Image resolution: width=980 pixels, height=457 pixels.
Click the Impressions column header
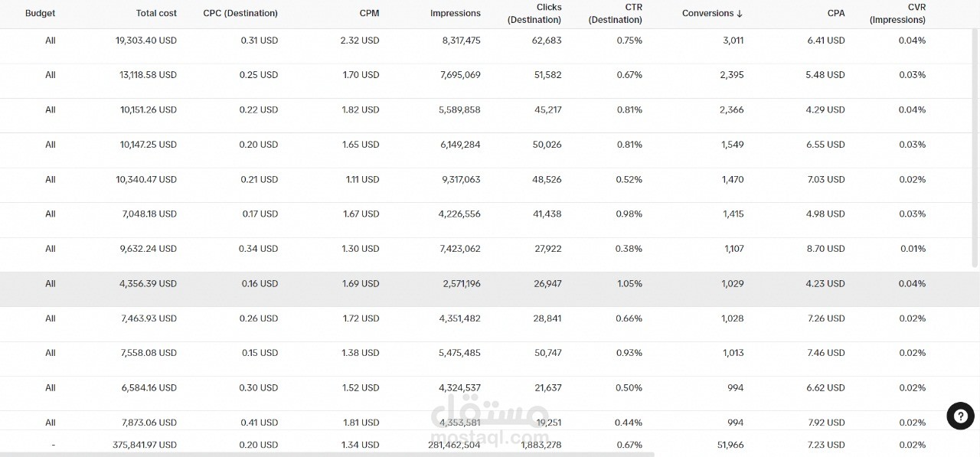tap(456, 13)
